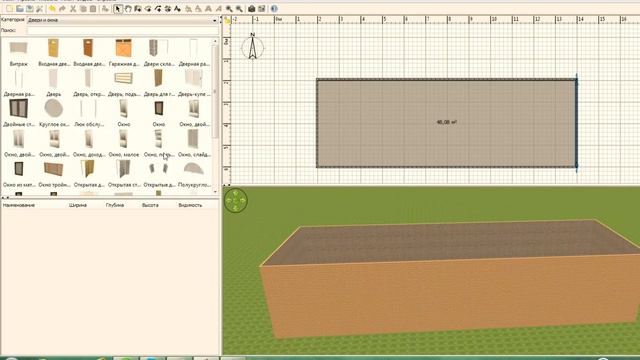
Task: Select the Люк обслуживания catalog item
Action: click(89, 113)
